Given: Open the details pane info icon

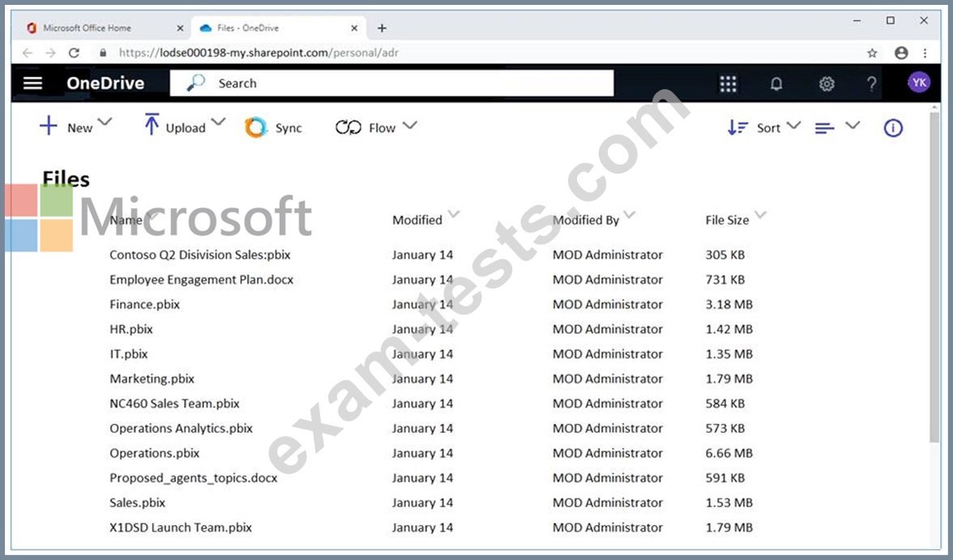Looking at the screenshot, I should coord(893,128).
